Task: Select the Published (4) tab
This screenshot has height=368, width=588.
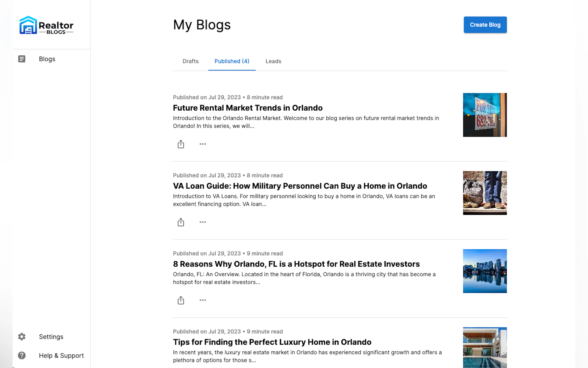Action: coord(232,61)
